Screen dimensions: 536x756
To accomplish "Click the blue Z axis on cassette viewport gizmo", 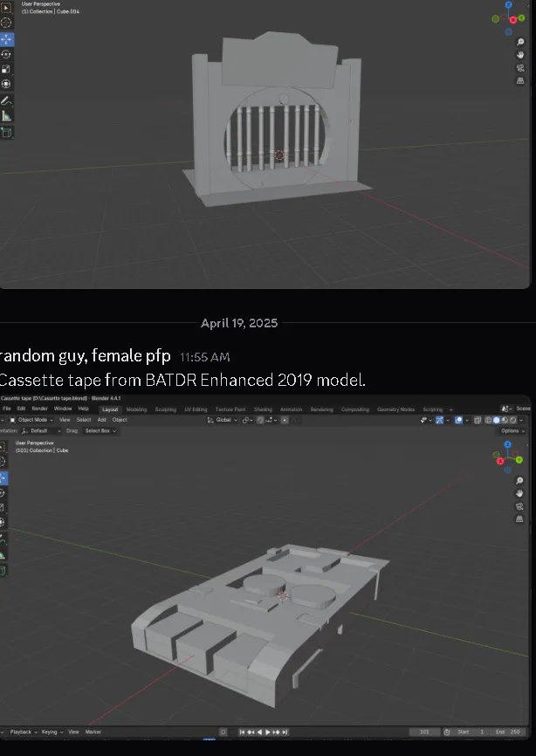I will pos(507,443).
